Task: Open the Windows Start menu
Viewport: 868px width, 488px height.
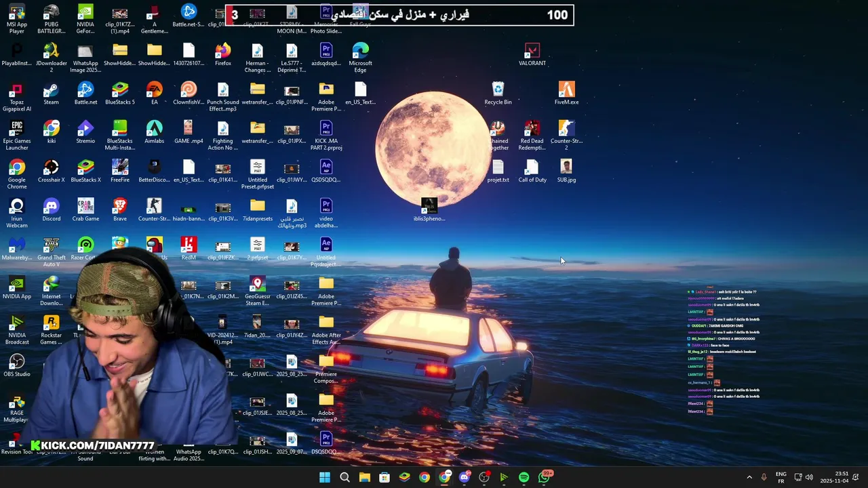Action: (x=325, y=477)
